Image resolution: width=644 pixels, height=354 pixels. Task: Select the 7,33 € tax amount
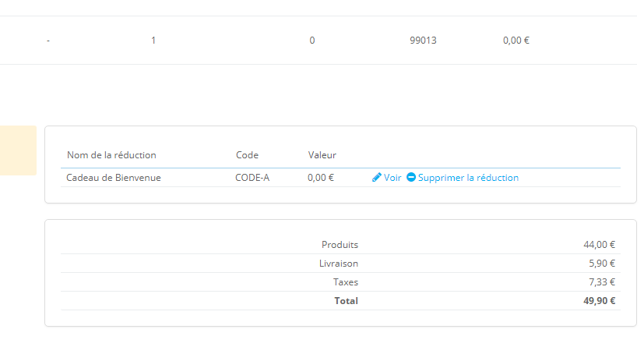(602, 282)
